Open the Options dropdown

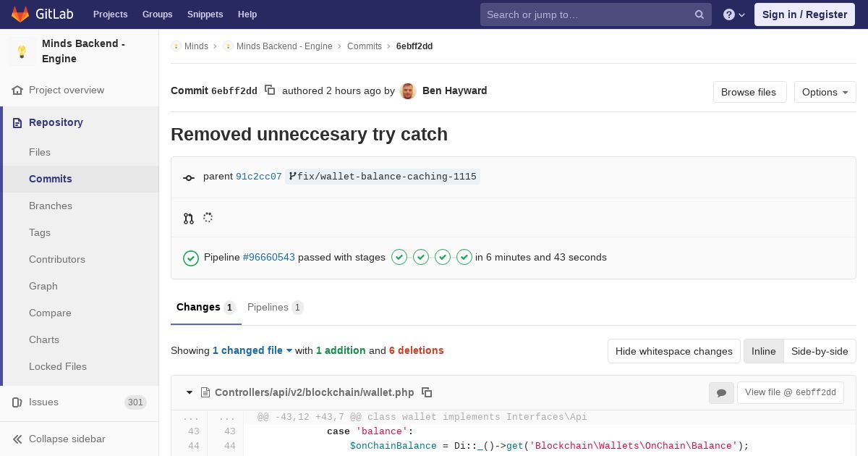(x=825, y=92)
